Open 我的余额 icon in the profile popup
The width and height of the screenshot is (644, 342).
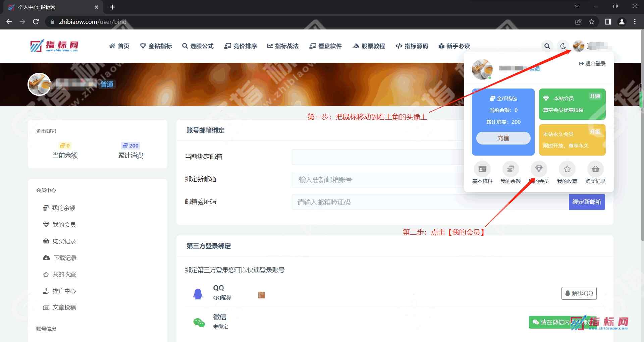tap(510, 169)
